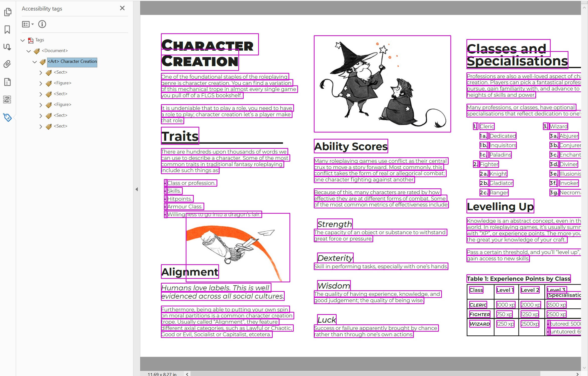Expand the first <Sect> tag
Image resolution: width=588 pixels, height=376 pixels.
(41, 73)
